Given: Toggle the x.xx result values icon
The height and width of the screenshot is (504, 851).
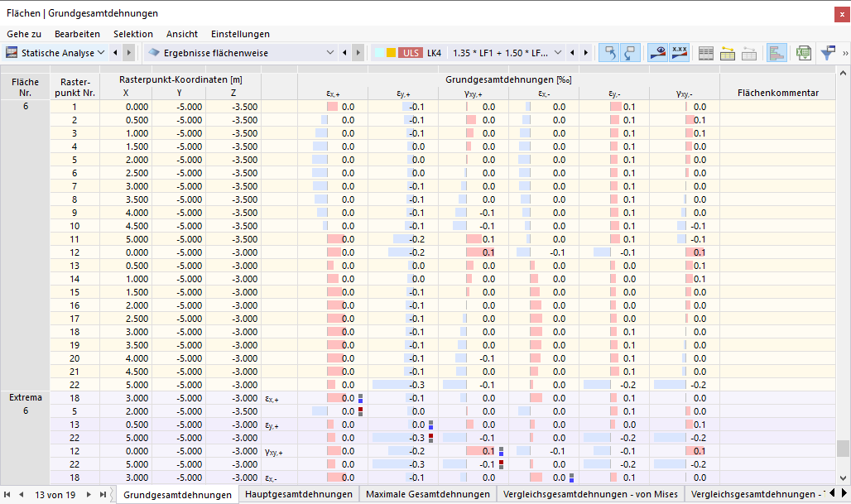Looking at the screenshot, I should [680, 53].
